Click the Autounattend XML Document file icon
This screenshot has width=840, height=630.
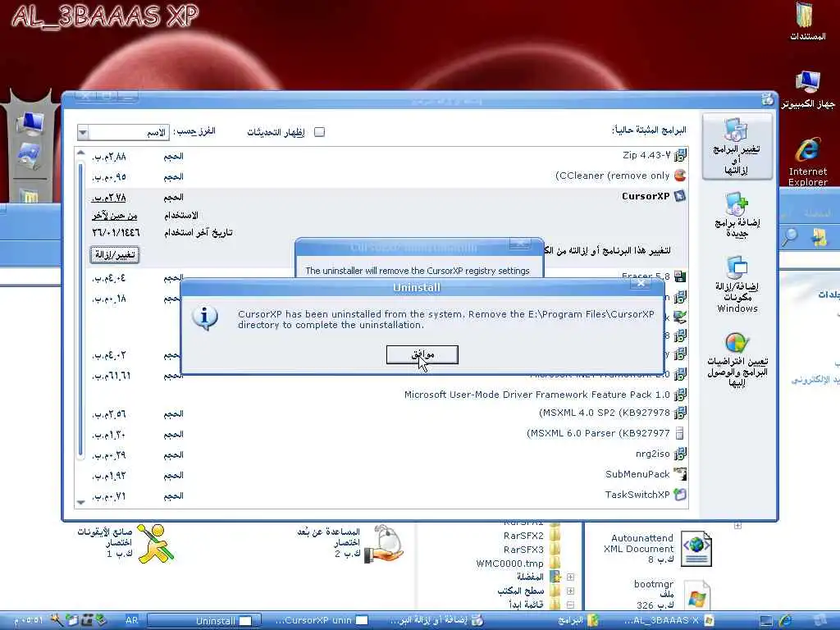[x=696, y=549]
